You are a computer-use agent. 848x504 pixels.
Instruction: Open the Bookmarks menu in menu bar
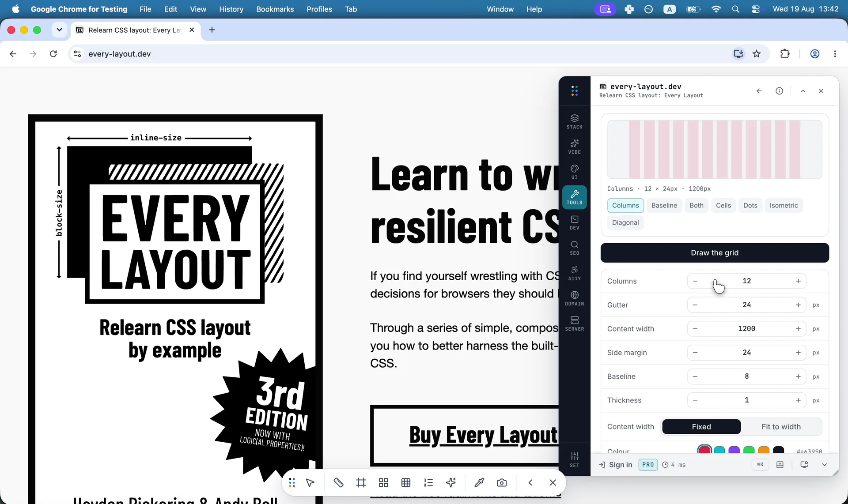pyautogui.click(x=275, y=9)
